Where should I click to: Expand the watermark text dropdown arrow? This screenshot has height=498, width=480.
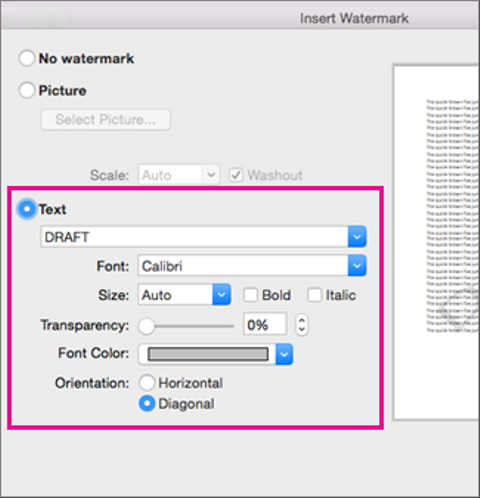357,237
